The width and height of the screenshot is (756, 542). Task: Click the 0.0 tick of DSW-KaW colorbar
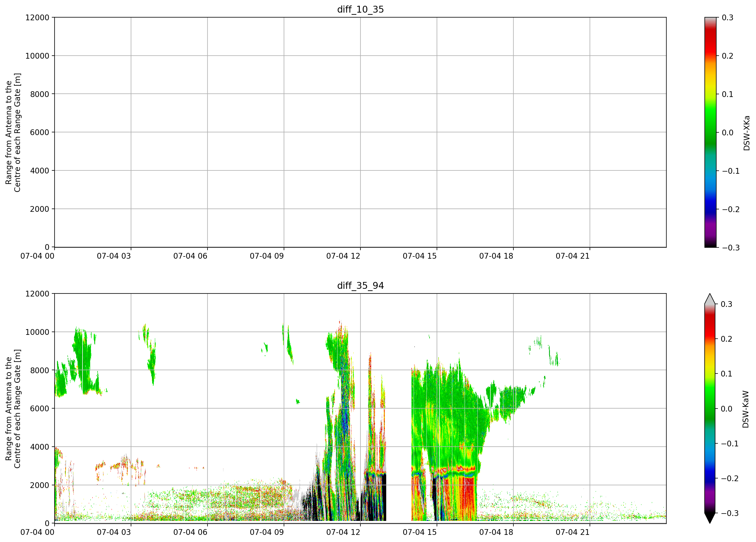[x=727, y=408]
